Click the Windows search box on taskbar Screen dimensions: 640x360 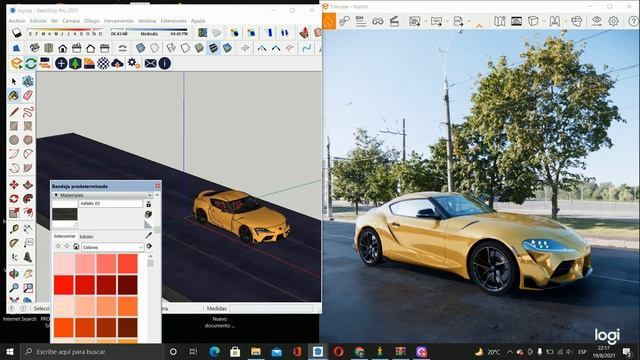coord(91,351)
